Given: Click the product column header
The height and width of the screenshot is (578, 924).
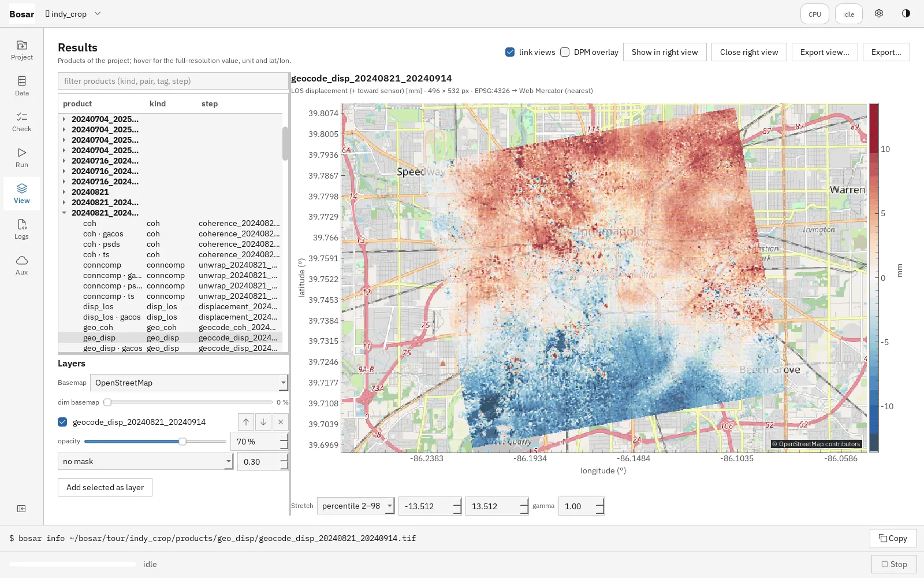Looking at the screenshot, I should tap(77, 103).
